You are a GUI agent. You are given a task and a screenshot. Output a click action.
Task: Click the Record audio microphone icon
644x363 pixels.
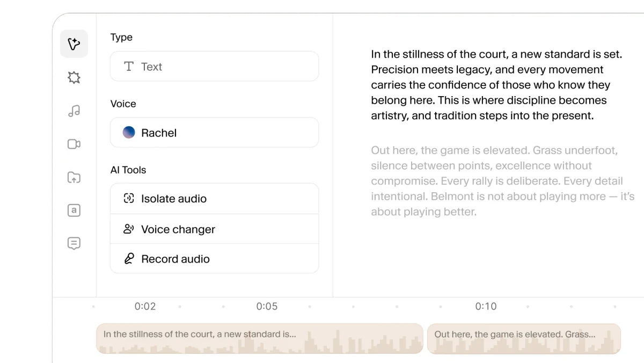pyautogui.click(x=128, y=259)
